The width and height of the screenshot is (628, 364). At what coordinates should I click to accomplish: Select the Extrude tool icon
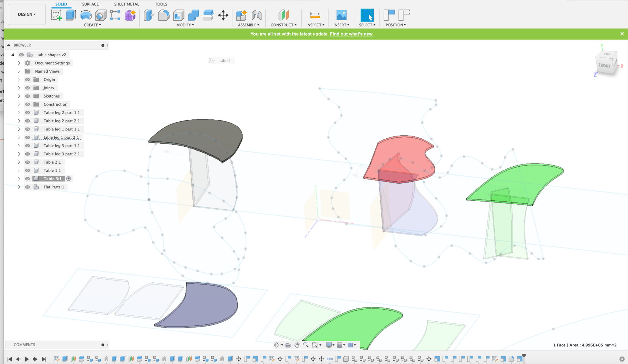[x=71, y=15]
